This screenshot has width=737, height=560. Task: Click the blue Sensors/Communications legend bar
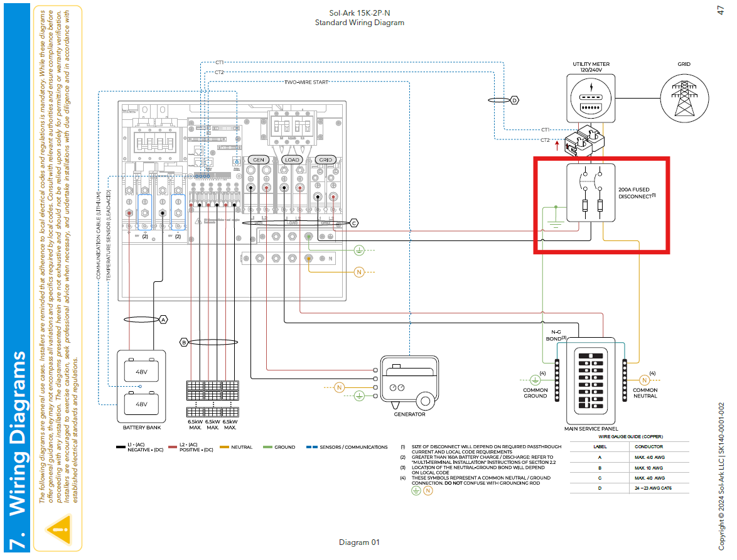tap(311, 447)
